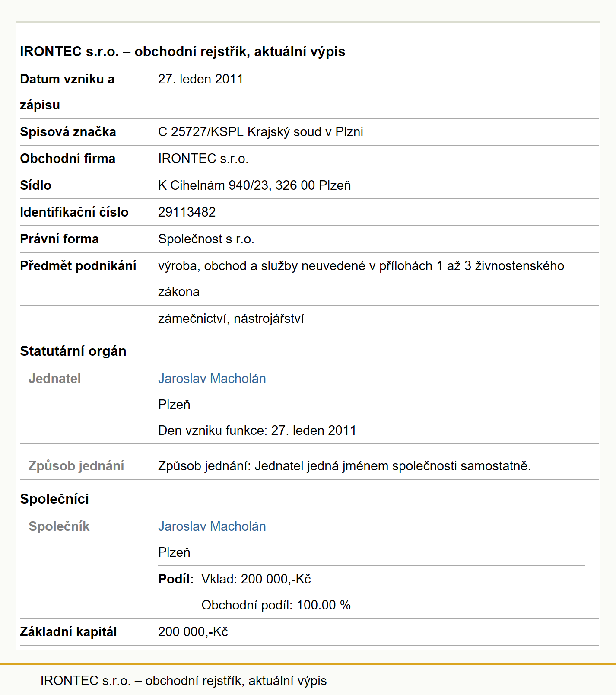Click the 'Společník' label
Screen dimensions: 616x695
point(59,526)
